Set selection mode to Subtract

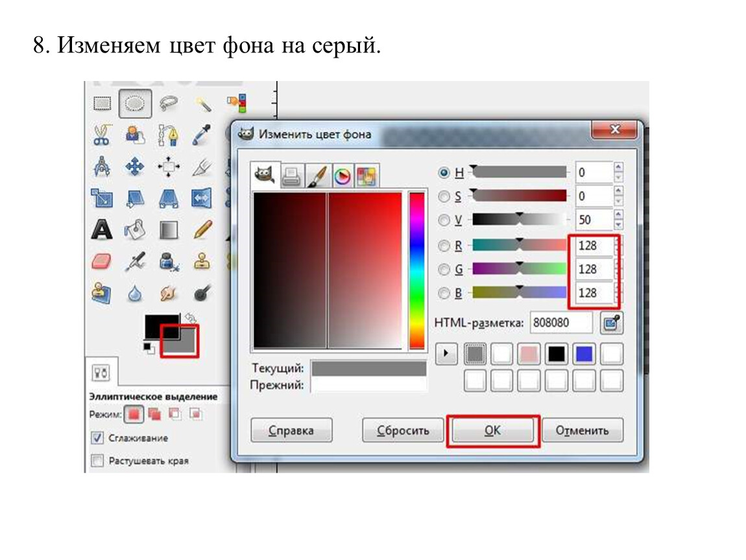coord(175,415)
